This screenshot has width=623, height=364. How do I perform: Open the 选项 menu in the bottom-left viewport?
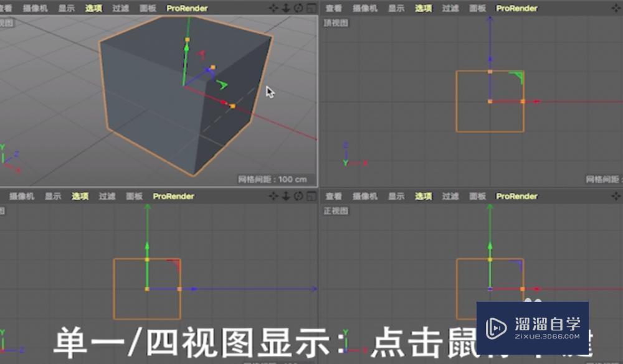pos(79,196)
